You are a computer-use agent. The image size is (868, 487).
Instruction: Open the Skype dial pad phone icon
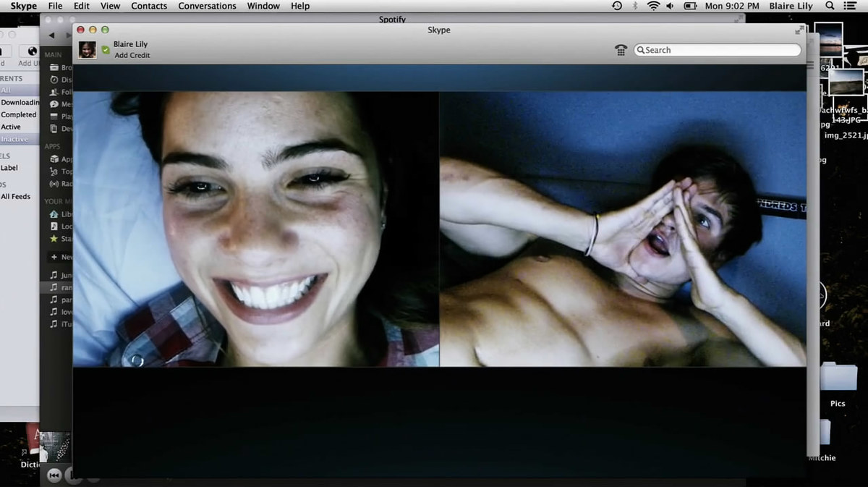[x=621, y=50]
